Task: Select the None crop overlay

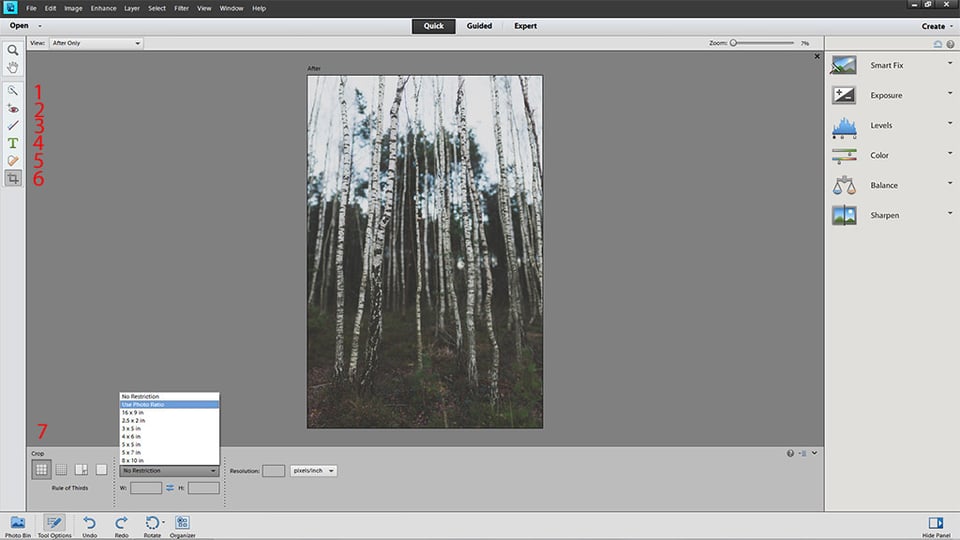Action: coord(102,470)
